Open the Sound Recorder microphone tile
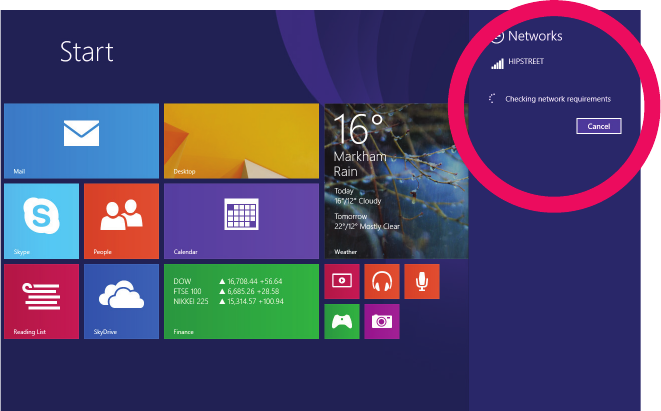This screenshot has height=411, width=661. pyautogui.click(x=422, y=282)
